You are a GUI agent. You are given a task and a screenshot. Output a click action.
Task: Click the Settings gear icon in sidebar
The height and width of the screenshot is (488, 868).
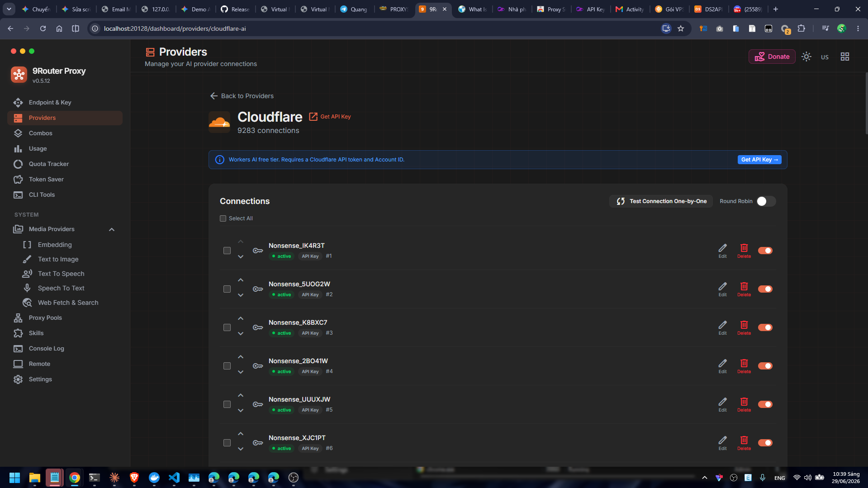(18, 379)
